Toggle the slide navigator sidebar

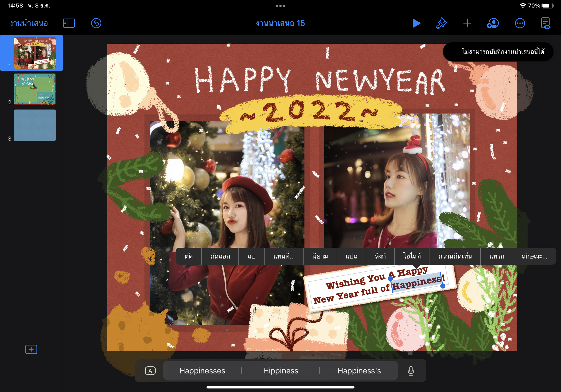coord(69,23)
